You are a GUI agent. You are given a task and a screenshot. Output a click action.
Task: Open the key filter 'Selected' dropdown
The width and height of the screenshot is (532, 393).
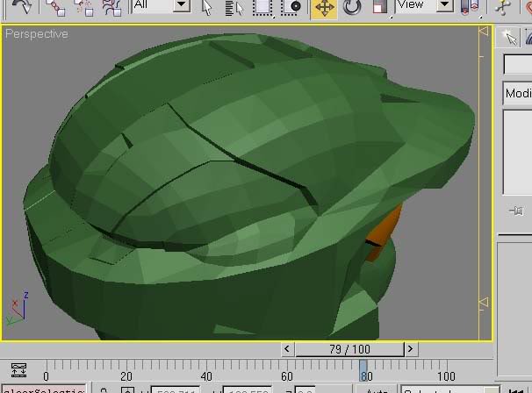pyautogui.click(x=449, y=390)
